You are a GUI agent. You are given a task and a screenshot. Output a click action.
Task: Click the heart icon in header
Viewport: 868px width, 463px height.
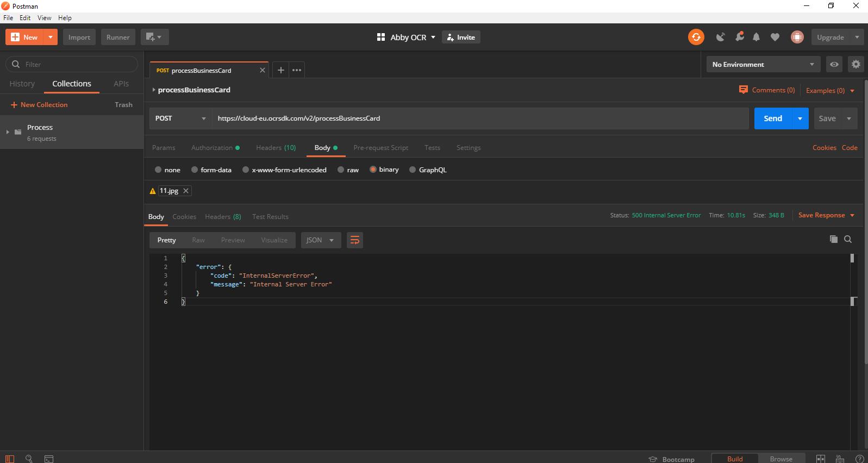point(775,37)
